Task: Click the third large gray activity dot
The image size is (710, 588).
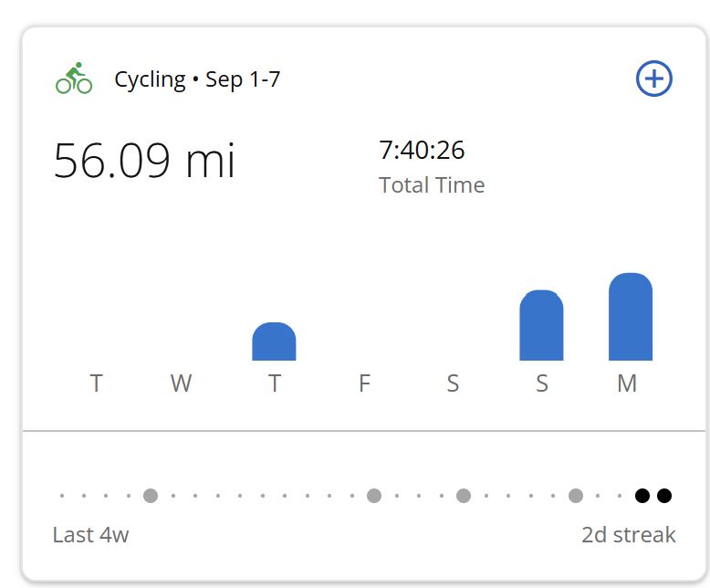Action: click(x=464, y=496)
